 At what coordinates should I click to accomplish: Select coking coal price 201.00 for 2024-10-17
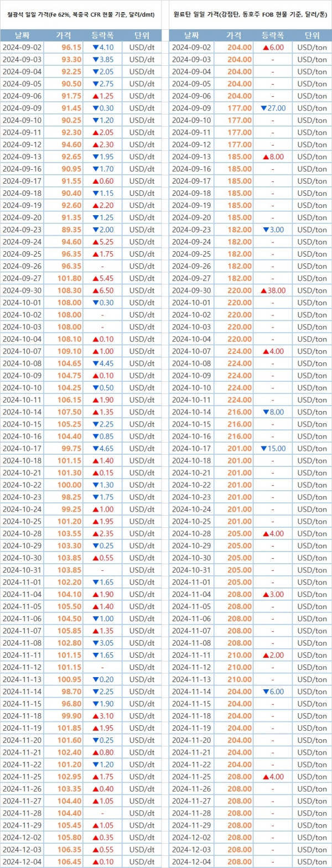(x=240, y=449)
